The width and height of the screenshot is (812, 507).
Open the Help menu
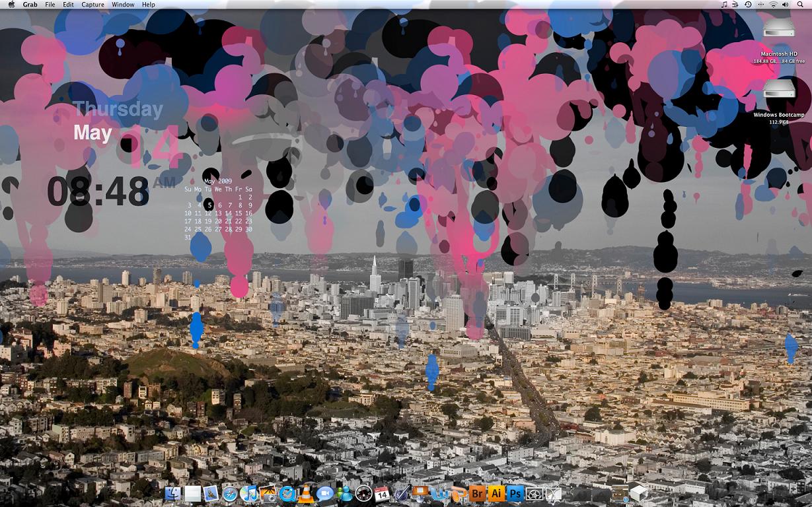click(x=149, y=4)
